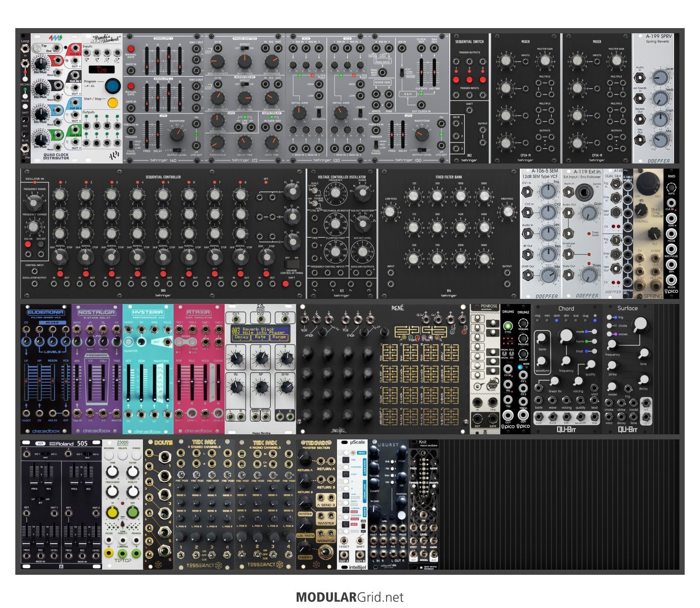Click the Level knob on A-199 Spring Reverb
The width and height of the screenshot is (700, 608).
tap(660, 78)
